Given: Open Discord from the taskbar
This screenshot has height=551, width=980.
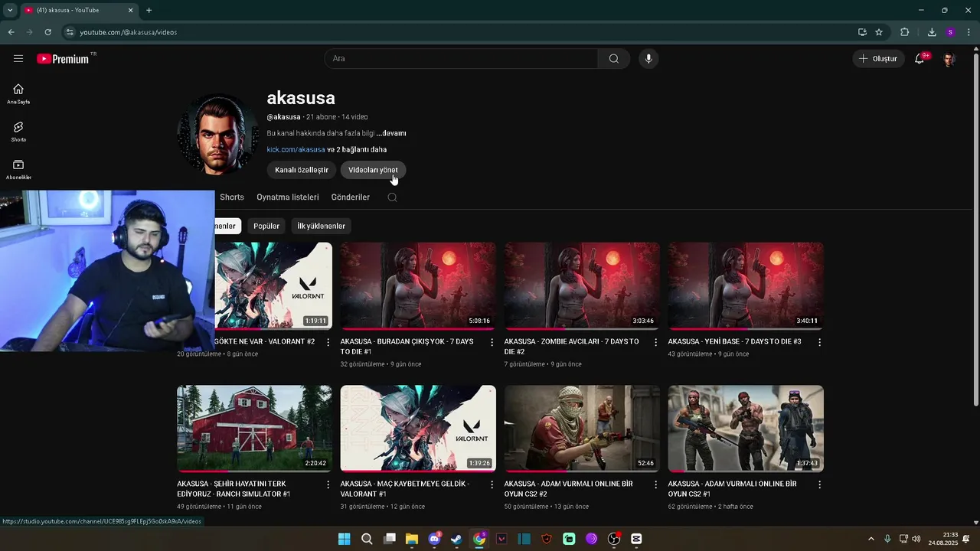Looking at the screenshot, I should 435,539.
